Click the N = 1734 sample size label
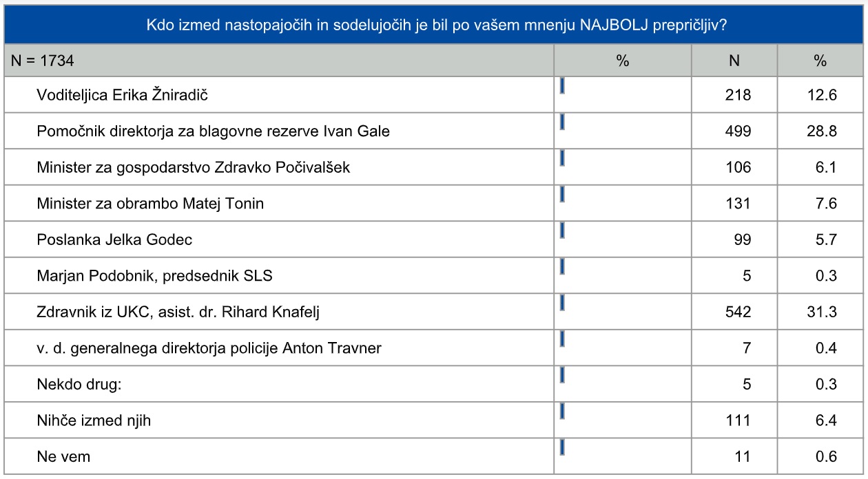 click(x=41, y=61)
